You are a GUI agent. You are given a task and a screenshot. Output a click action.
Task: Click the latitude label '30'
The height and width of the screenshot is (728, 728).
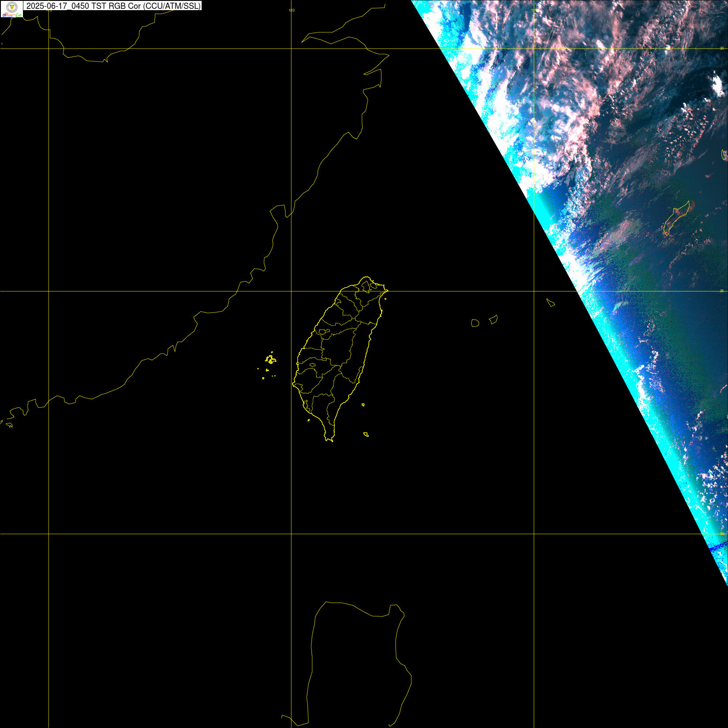point(722,48)
